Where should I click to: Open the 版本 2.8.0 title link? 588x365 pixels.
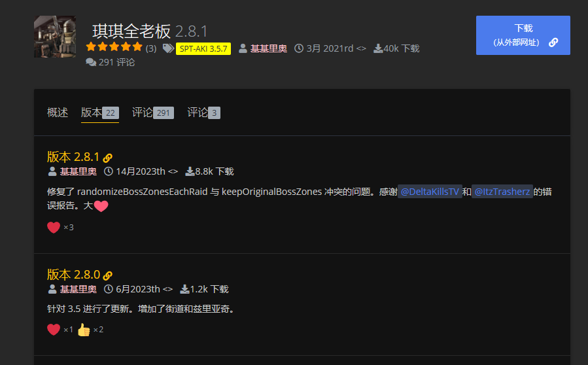73,275
